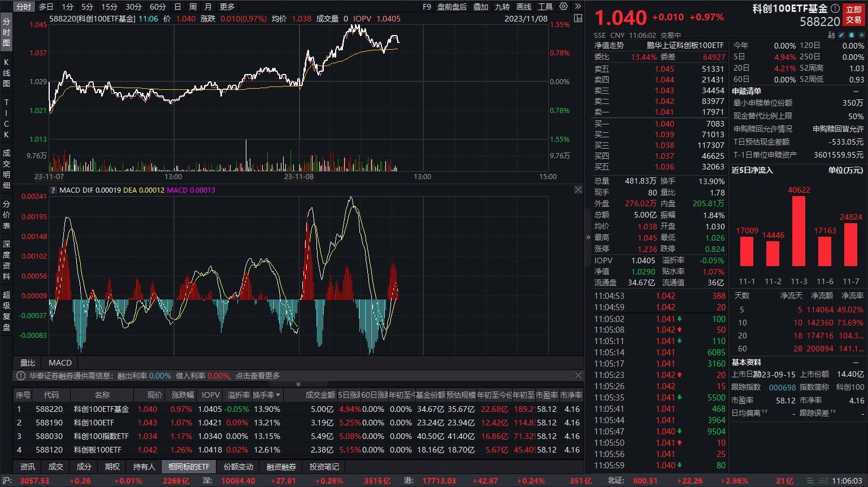Open the 换手率 column dropdown filter

point(277,395)
